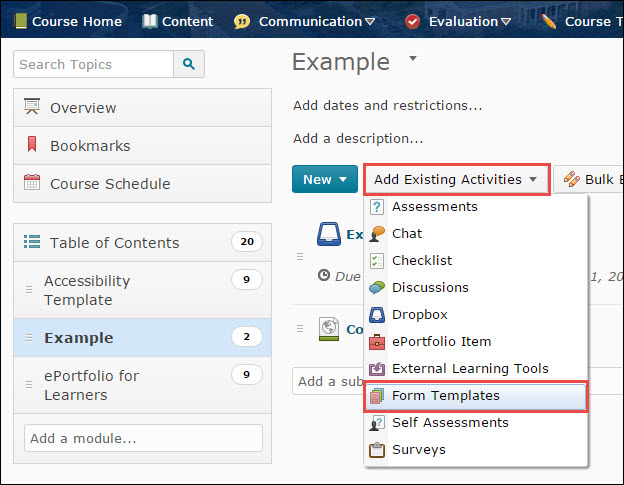The image size is (624, 485).
Task: Select External Learning Tools menu entry
Action: [x=469, y=368]
